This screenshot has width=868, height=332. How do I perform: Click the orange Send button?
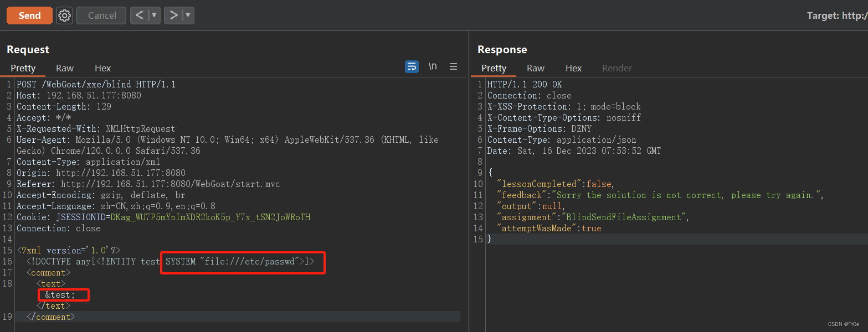pyautogui.click(x=29, y=15)
